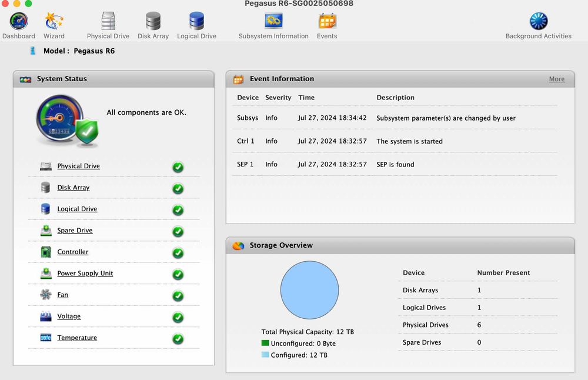Screen dimensions: 588x380
Task: Select 'The system is started' event text
Action: [x=409, y=141]
